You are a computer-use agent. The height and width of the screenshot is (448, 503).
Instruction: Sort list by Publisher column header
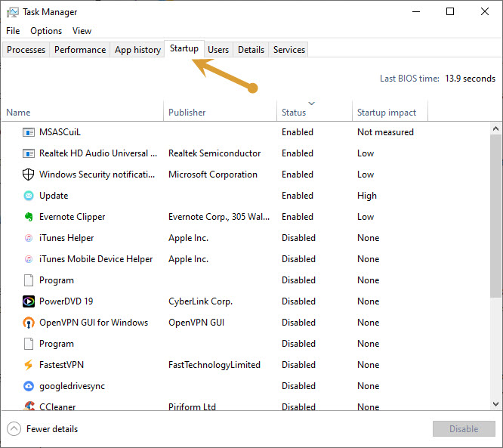pos(220,111)
